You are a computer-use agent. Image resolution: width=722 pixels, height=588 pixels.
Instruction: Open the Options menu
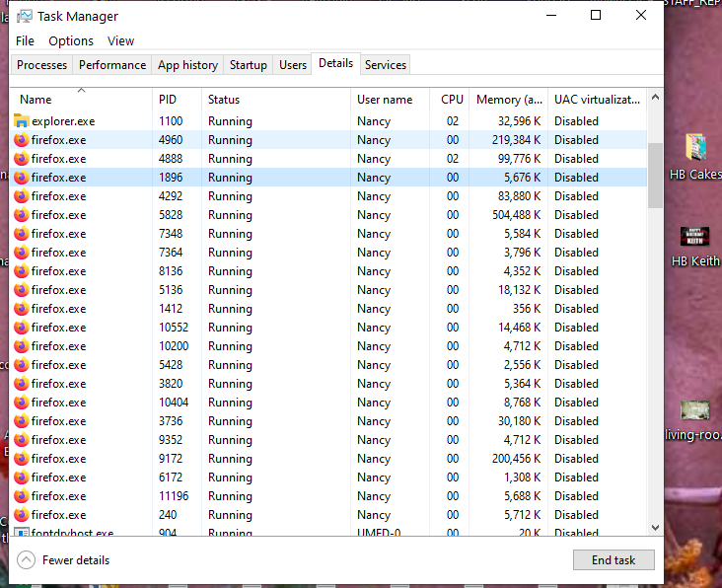point(71,41)
